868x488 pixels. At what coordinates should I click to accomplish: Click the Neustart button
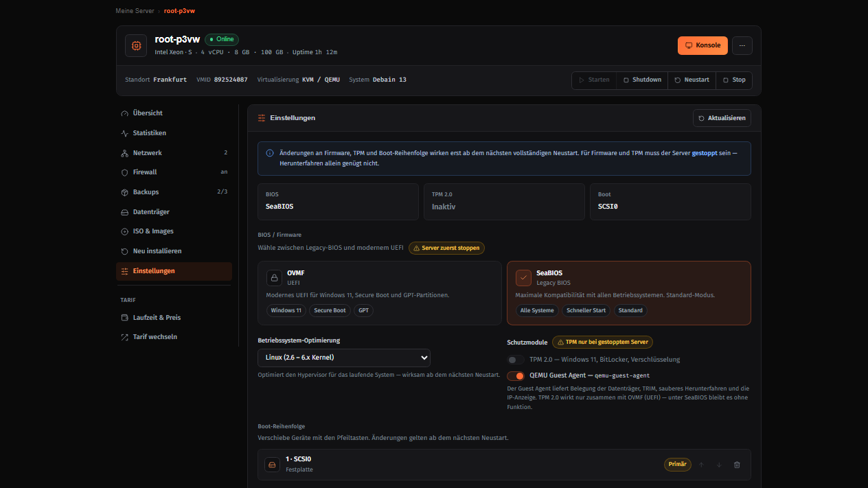pos(692,80)
